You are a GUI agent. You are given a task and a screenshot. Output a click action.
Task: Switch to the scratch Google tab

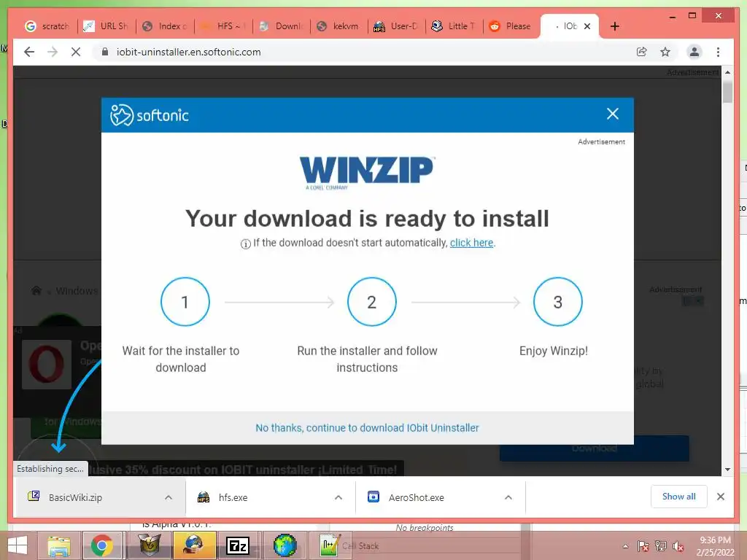click(x=47, y=26)
